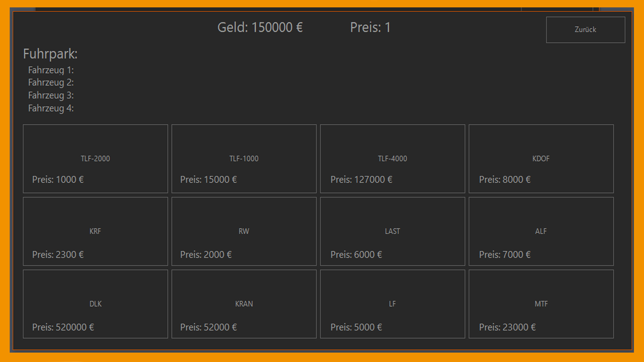Purchase the TLF-4000 for 127000 €
This screenshot has width=644, height=362.
click(392, 159)
